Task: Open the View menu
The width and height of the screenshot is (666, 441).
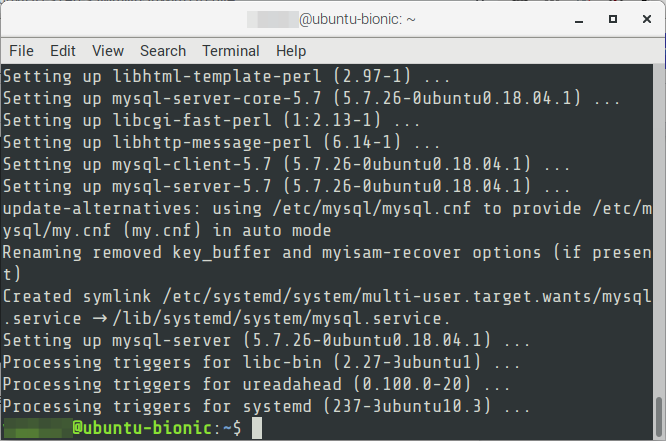Action: click(108, 51)
